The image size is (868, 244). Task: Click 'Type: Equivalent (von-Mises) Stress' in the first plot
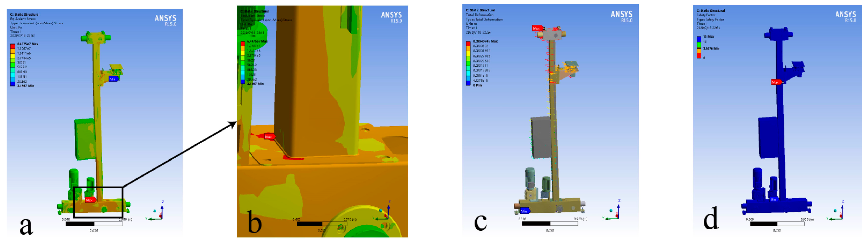pos(36,23)
